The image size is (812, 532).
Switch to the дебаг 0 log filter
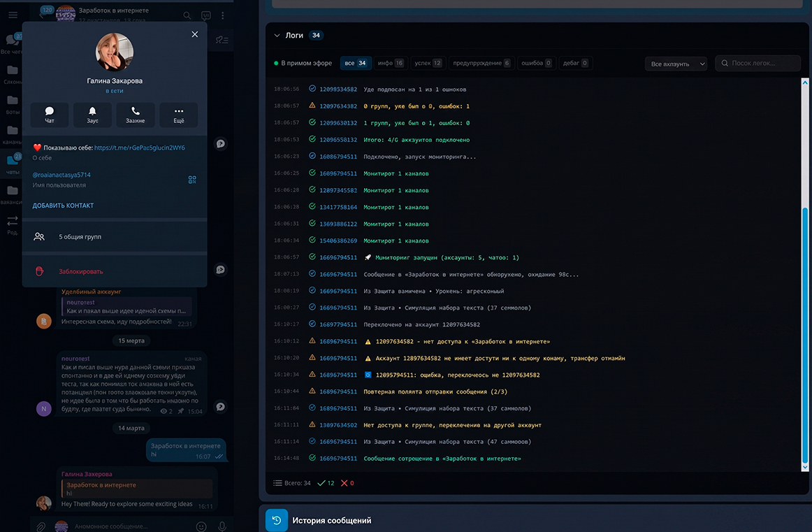[x=575, y=63]
